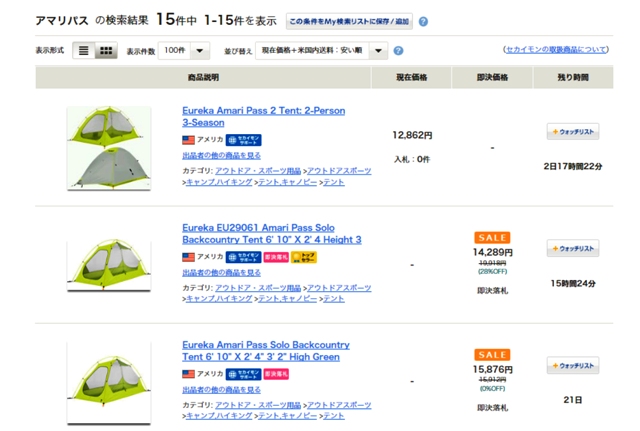Click help icon beside the sort dropdown
The height and width of the screenshot is (431, 640).
point(399,51)
